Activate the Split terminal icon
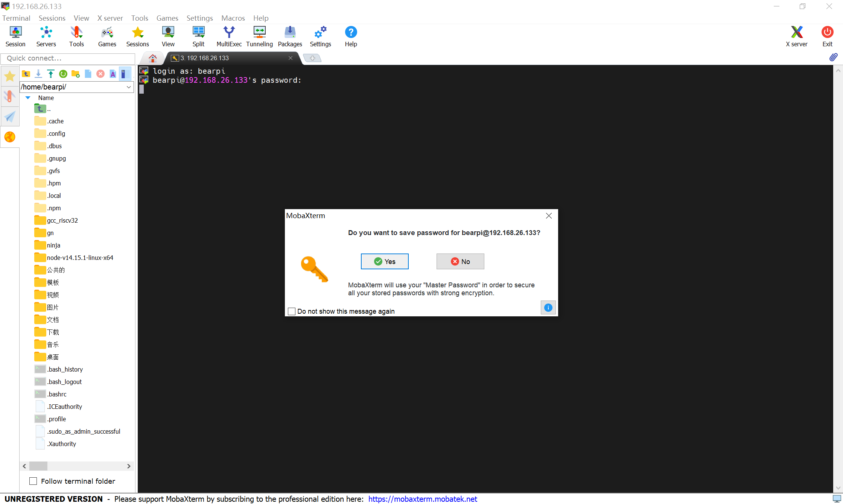Screen dimensions: 843x504 pos(198,36)
